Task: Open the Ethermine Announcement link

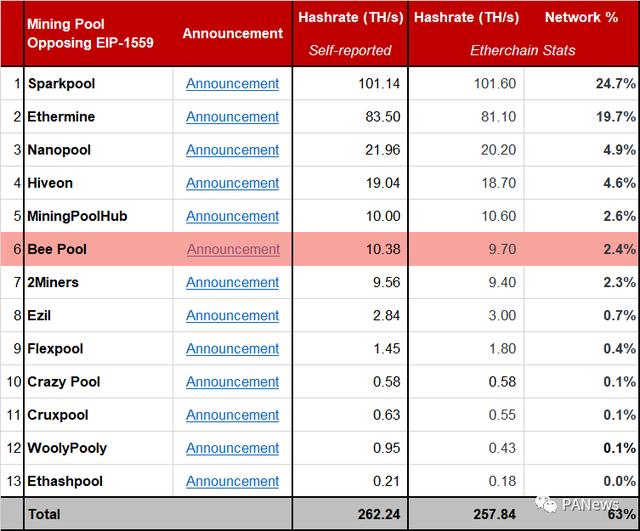Action: pyautogui.click(x=232, y=117)
